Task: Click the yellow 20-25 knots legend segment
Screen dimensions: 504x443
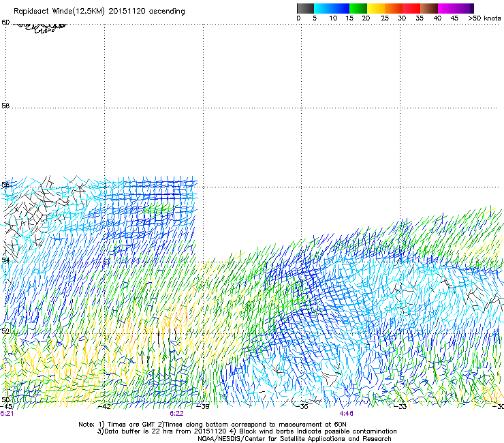Action: coord(376,8)
